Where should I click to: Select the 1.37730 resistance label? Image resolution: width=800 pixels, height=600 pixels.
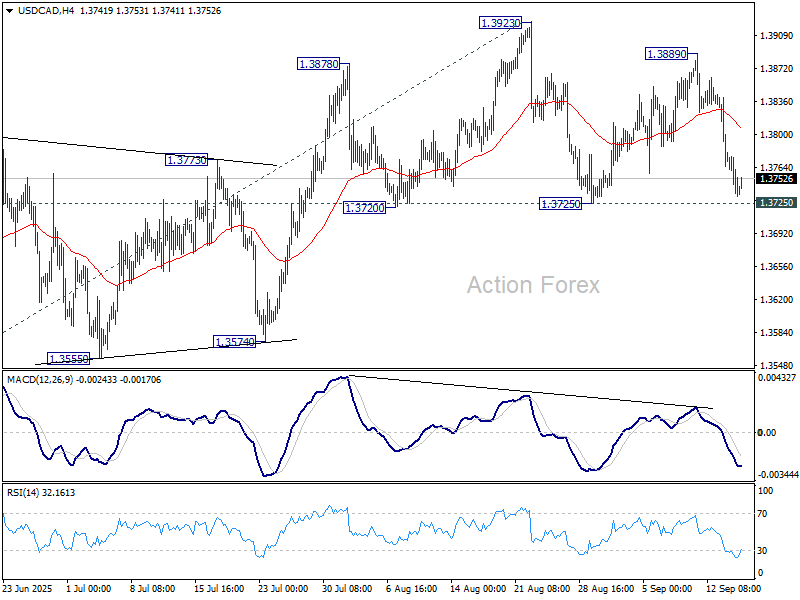click(x=186, y=160)
